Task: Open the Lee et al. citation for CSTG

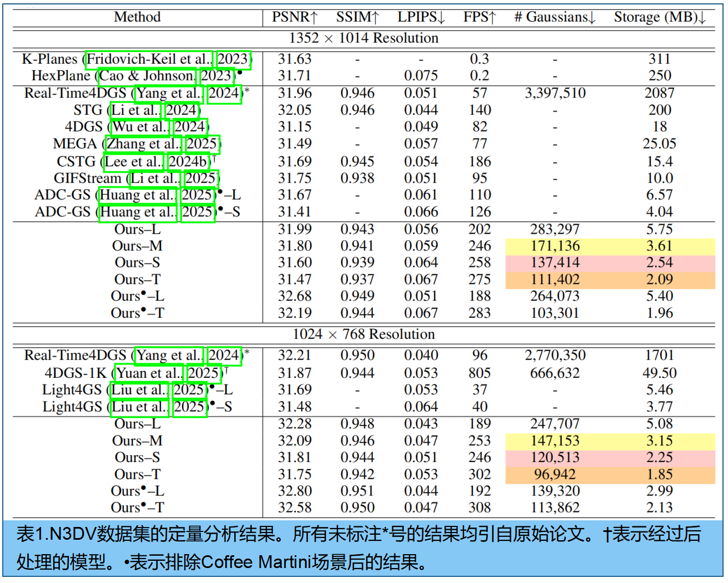Action: (134, 162)
